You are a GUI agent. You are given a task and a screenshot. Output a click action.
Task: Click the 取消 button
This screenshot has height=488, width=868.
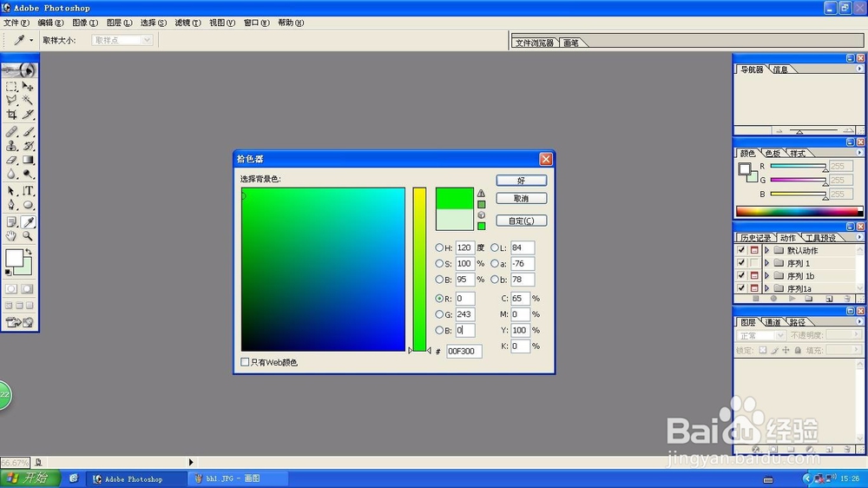(x=522, y=198)
